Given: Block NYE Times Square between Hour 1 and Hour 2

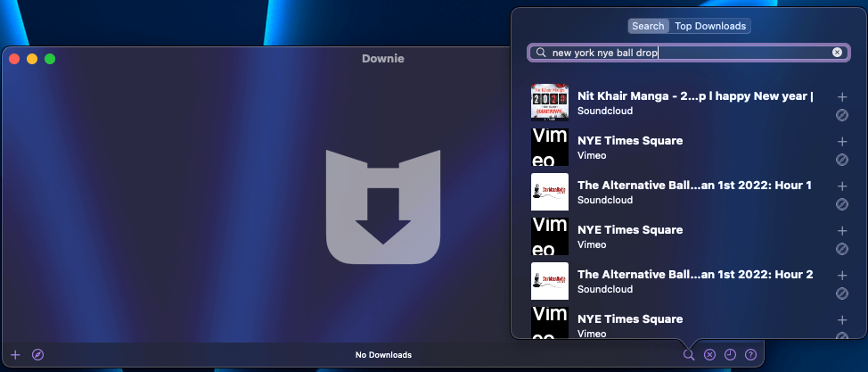Looking at the screenshot, I should (x=842, y=250).
